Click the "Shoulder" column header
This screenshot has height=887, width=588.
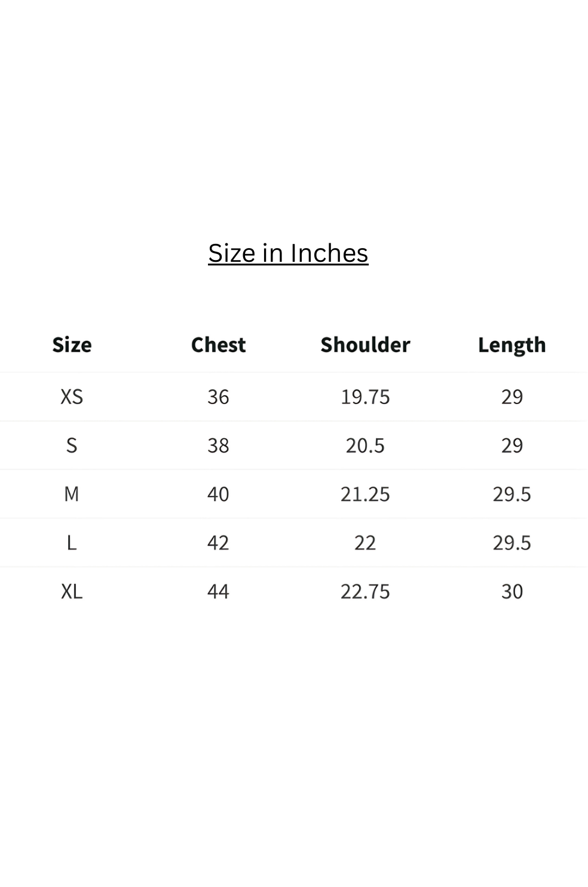365,345
